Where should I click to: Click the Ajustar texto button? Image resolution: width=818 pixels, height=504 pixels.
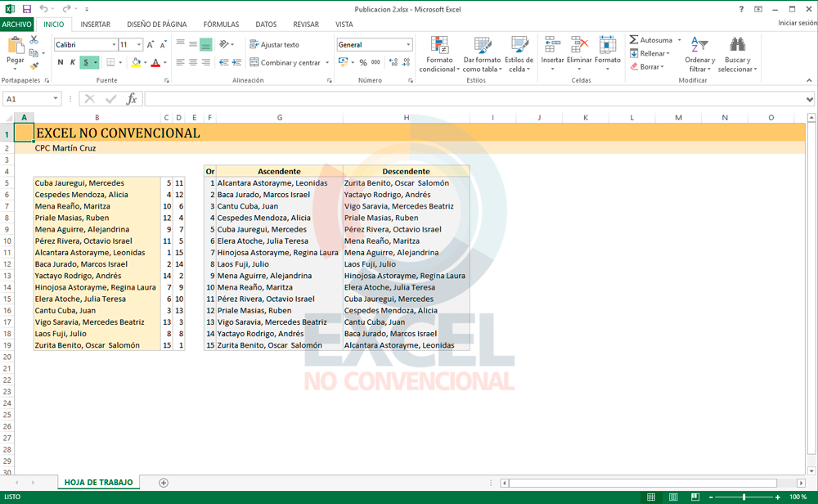click(x=274, y=45)
